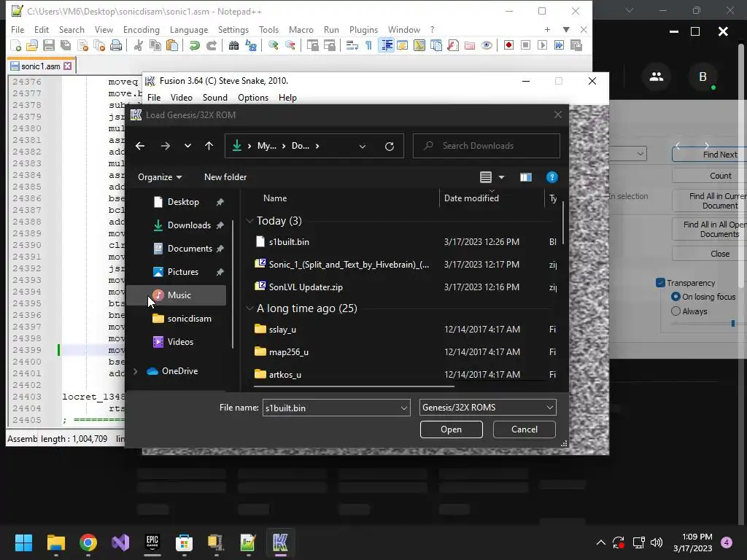Click Date modified column header

point(471,198)
